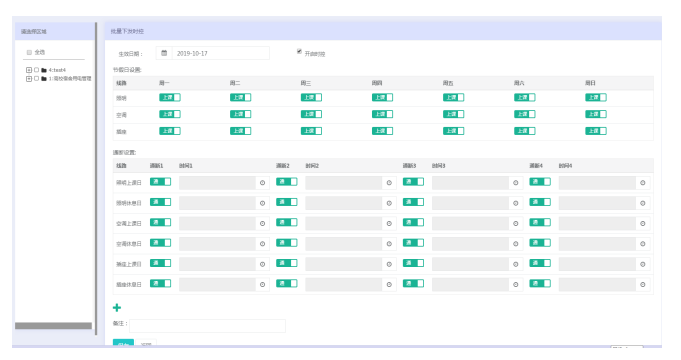Click the 备注 remarks input box
Screen dimensions: 681x360
[x=208, y=326]
